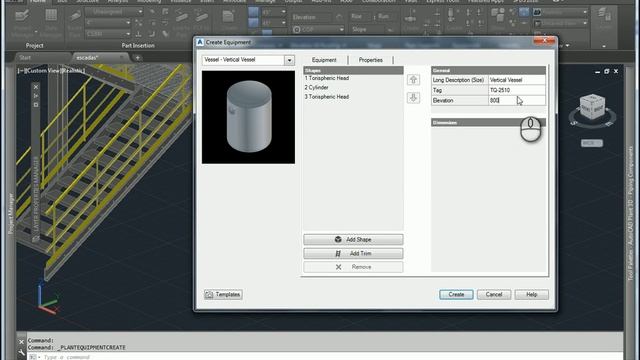The image size is (640, 360).
Task: Open command line customize wrench icon
Action: 22,352
